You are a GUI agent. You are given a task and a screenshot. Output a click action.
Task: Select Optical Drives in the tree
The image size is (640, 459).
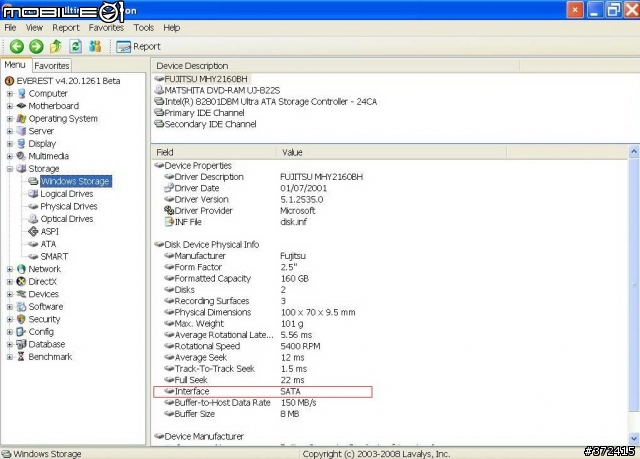click(x=67, y=219)
